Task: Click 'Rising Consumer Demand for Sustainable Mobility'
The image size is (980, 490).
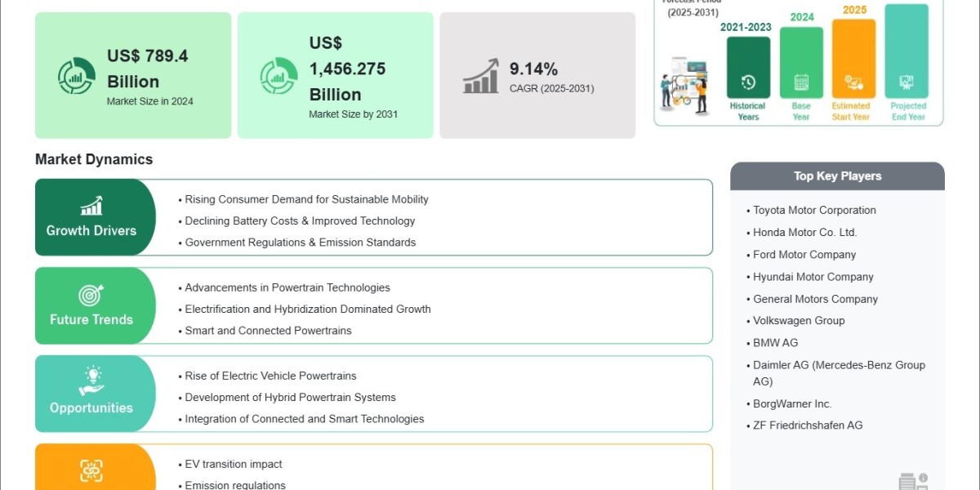Action: click(x=306, y=199)
